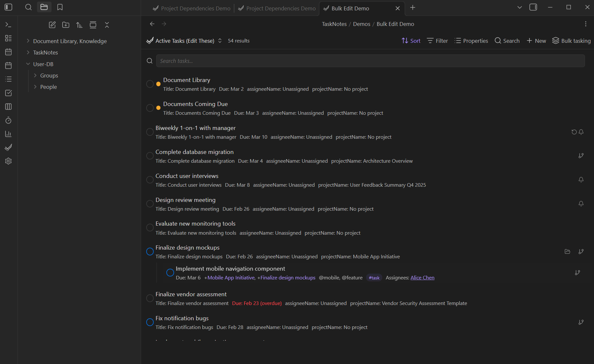Open Obsidian settings

pos(8,161)
